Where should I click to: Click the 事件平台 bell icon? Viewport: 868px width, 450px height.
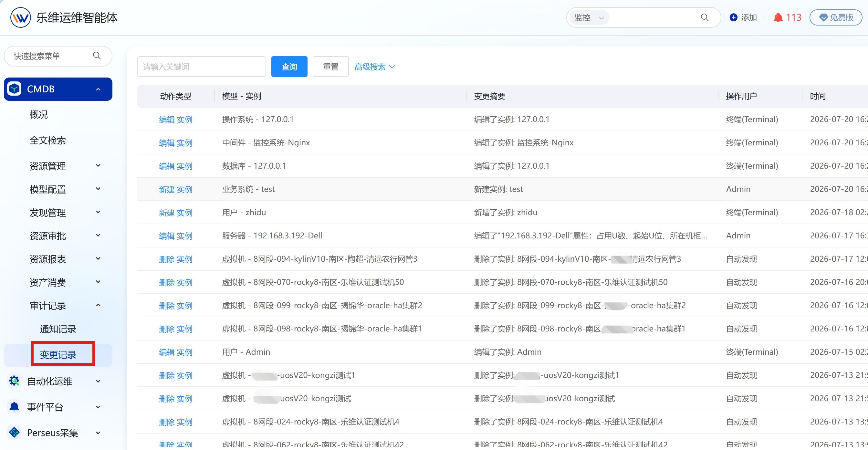pyautogui.click(x=14, y=407)
